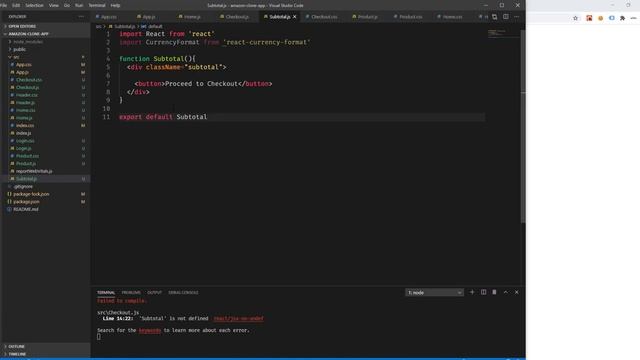Select Subtotal.js in the file explorer
Image resolution: width=640 pixels, height=360 pixels.
tap(26, 179)
